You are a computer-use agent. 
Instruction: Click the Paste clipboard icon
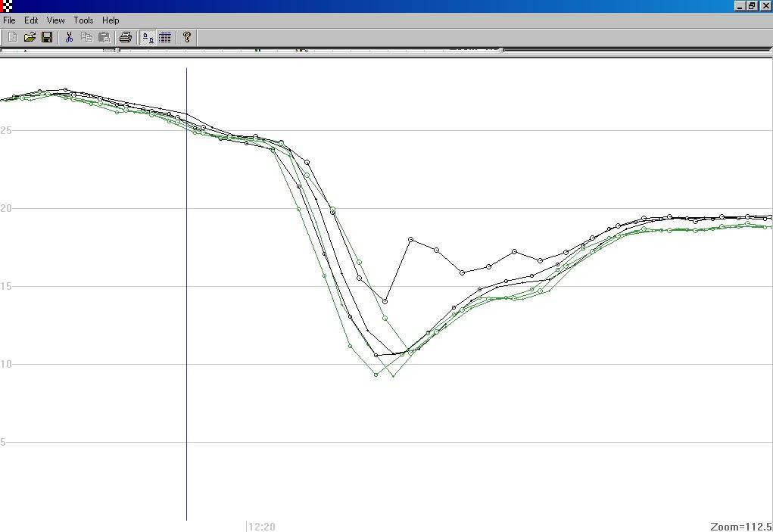[x=104, y=37]
